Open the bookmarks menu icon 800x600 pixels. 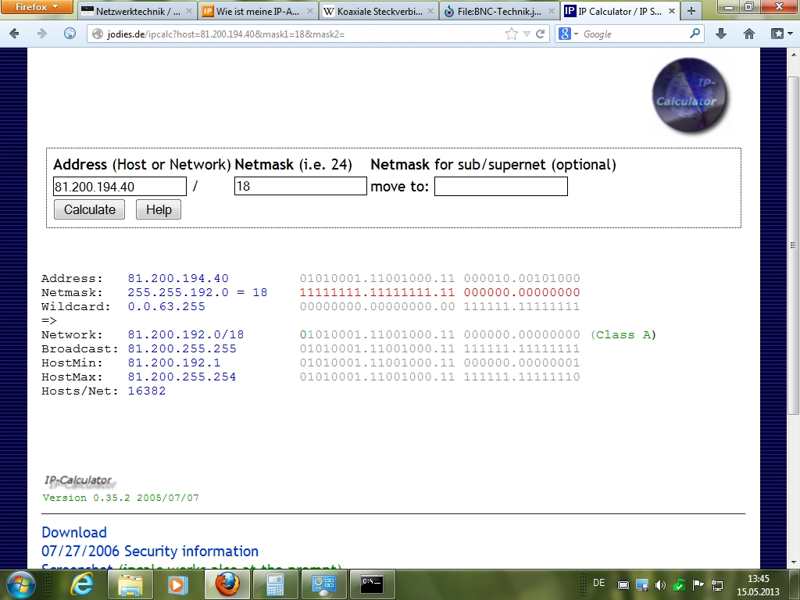781,34
